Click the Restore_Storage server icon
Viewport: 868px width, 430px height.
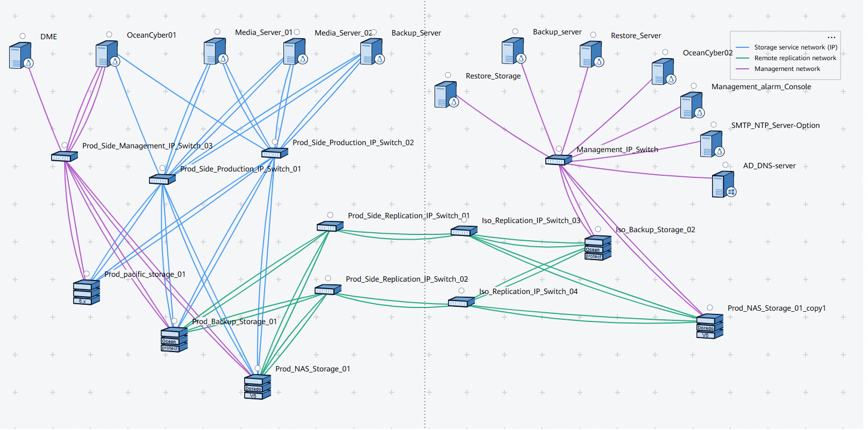point(447,95)
